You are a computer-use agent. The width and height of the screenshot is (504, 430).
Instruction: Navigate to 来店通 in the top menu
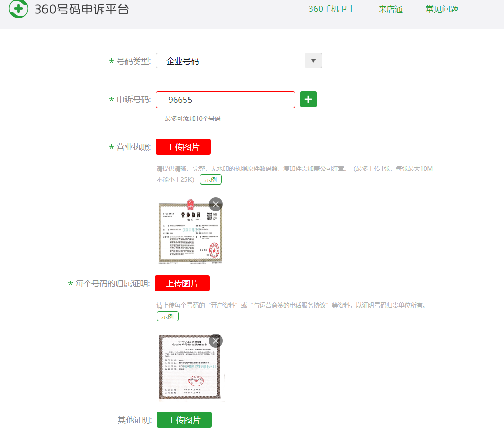coord(390,9)
